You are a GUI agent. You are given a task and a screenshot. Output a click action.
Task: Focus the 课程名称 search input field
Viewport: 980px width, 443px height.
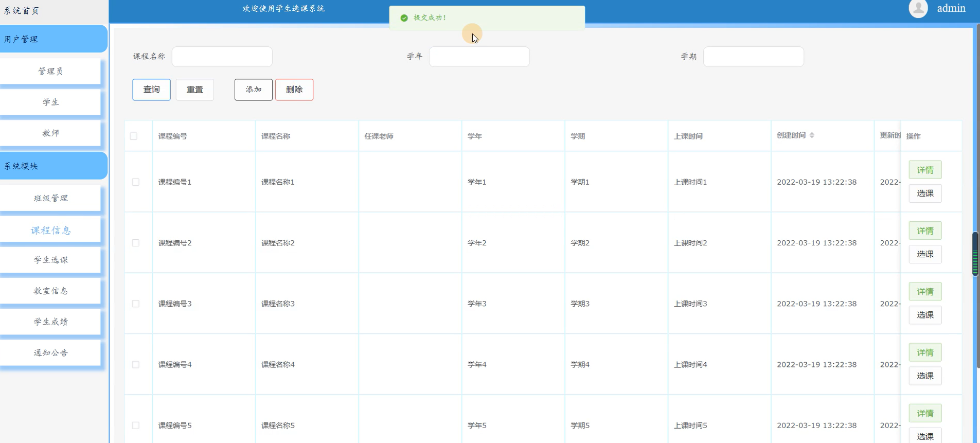tap(222, 57)
